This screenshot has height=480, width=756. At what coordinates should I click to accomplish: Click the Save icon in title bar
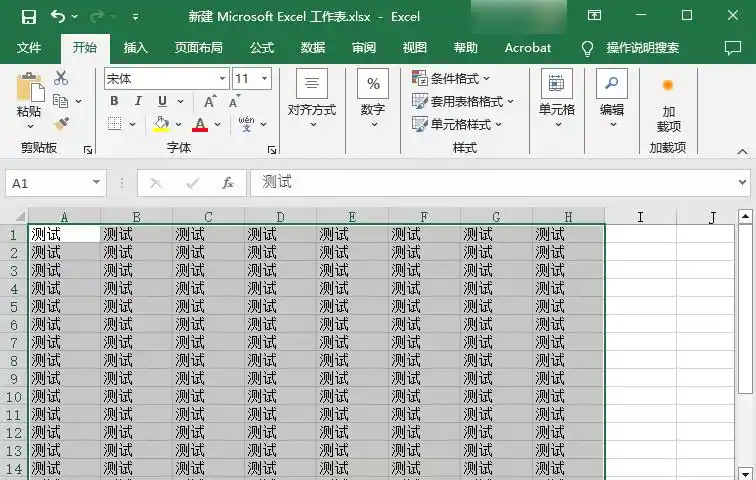tap(28, 17)
